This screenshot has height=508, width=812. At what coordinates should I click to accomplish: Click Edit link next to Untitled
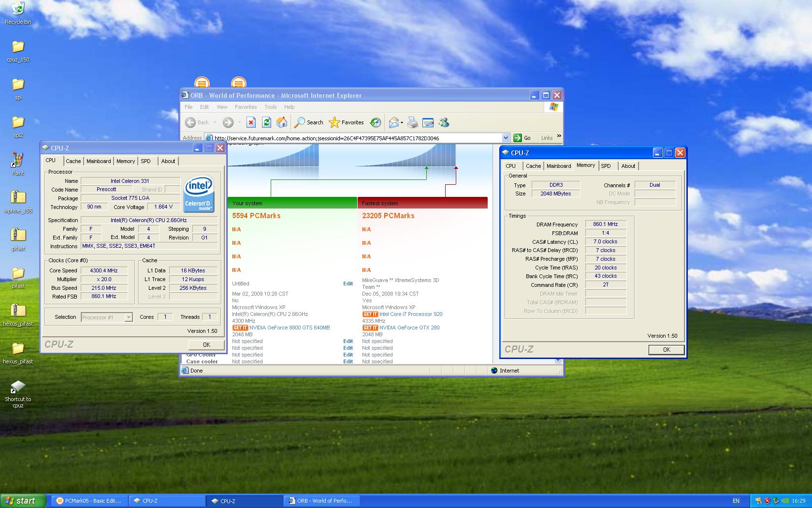[348, 284]
